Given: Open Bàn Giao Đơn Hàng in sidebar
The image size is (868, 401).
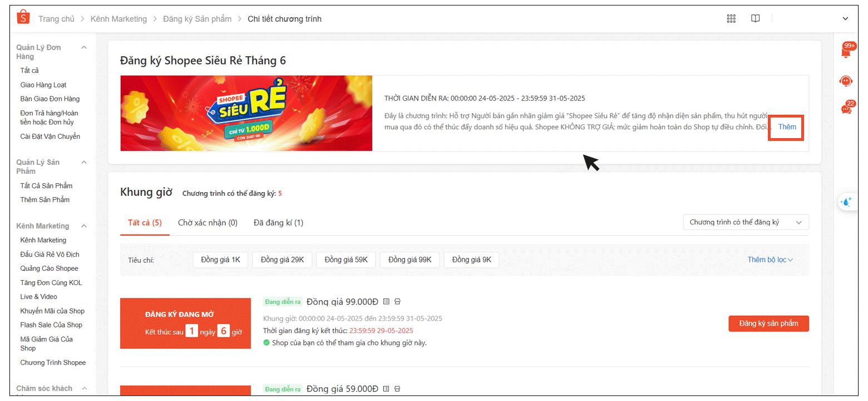Looking at the screenshot, I should coord(50,99).
